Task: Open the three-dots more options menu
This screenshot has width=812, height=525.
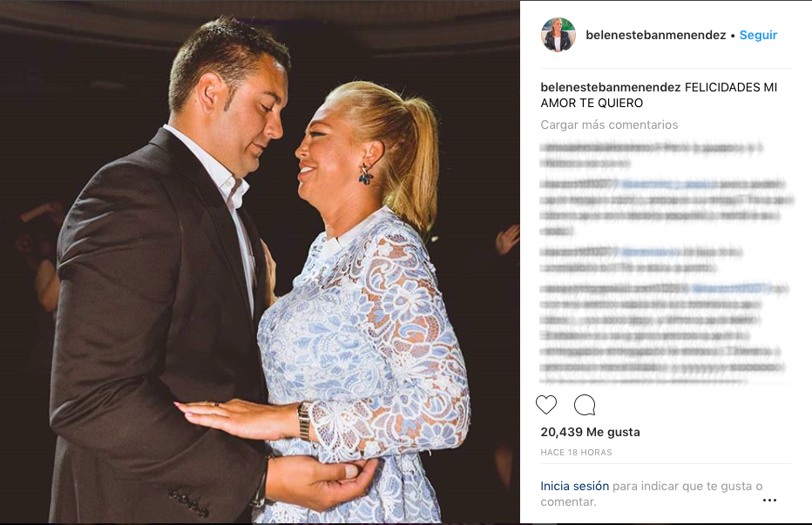Action: click(769, 500)
